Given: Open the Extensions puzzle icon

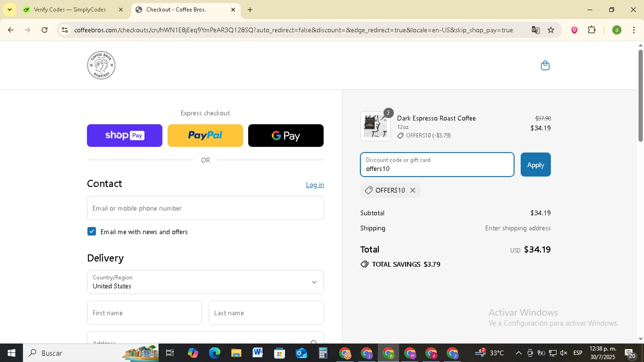Looking at the screenshot, I should (592, 30).
